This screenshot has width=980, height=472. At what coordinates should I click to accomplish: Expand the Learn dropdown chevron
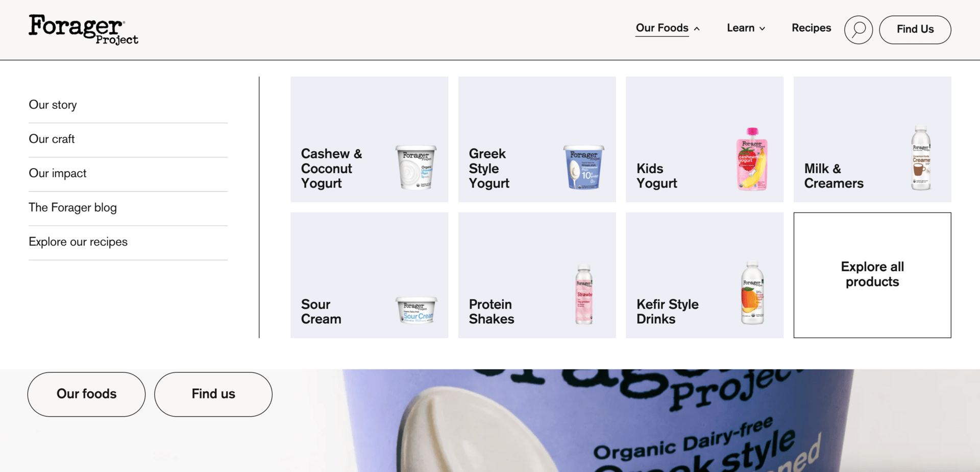[x=762, y=29]
